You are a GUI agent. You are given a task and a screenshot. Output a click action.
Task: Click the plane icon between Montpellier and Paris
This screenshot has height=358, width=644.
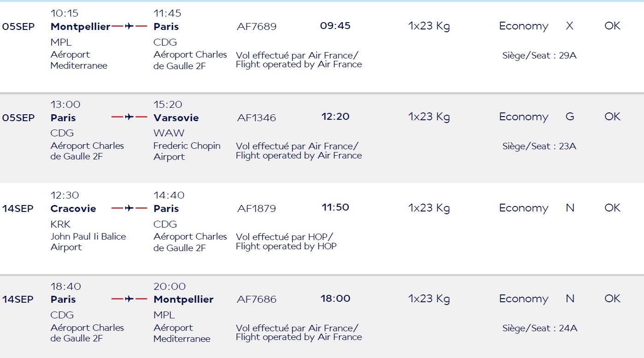pyautogui.click(x=129, y=26)
